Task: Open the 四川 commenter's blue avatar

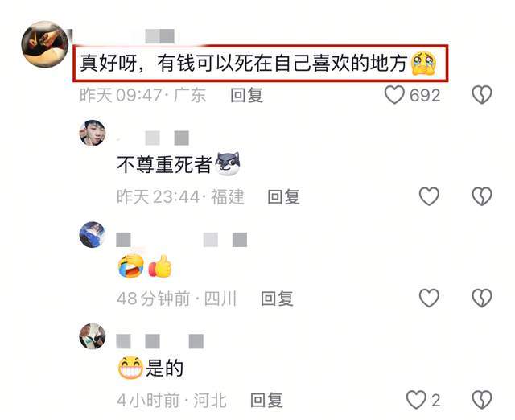Action: tap(93, 234)
